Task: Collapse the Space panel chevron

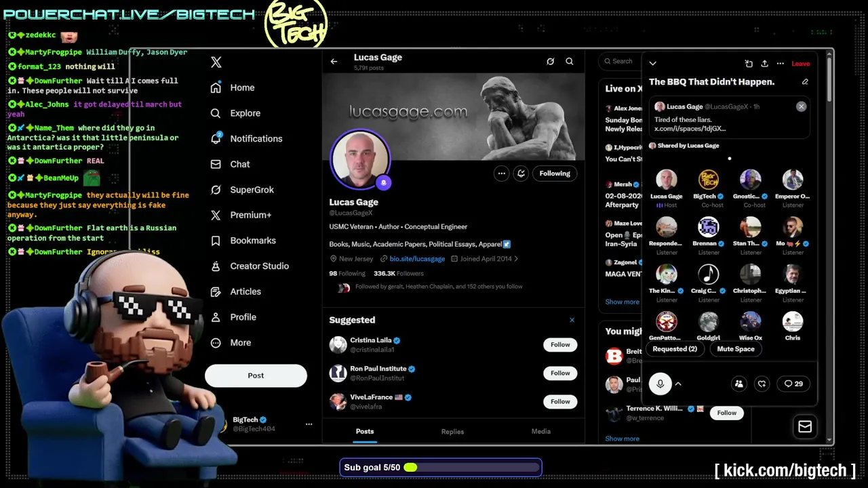Action: tap(652, 64)
